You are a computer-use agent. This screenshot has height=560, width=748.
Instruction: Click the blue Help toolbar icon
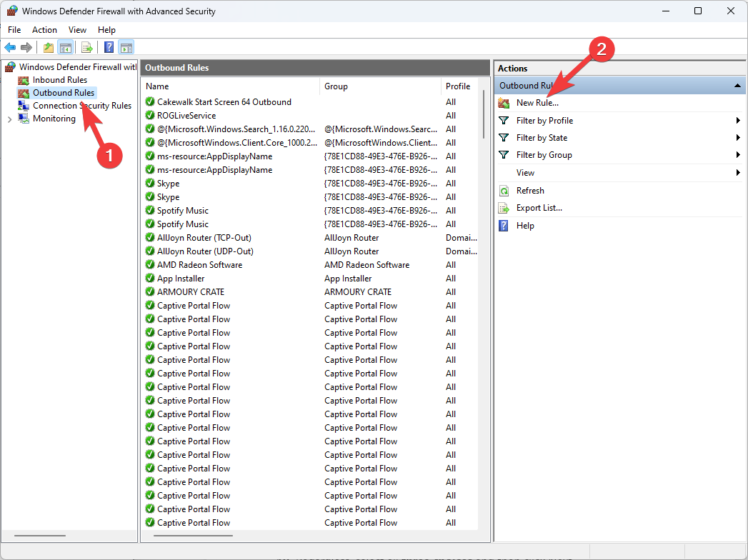point(109,48)
